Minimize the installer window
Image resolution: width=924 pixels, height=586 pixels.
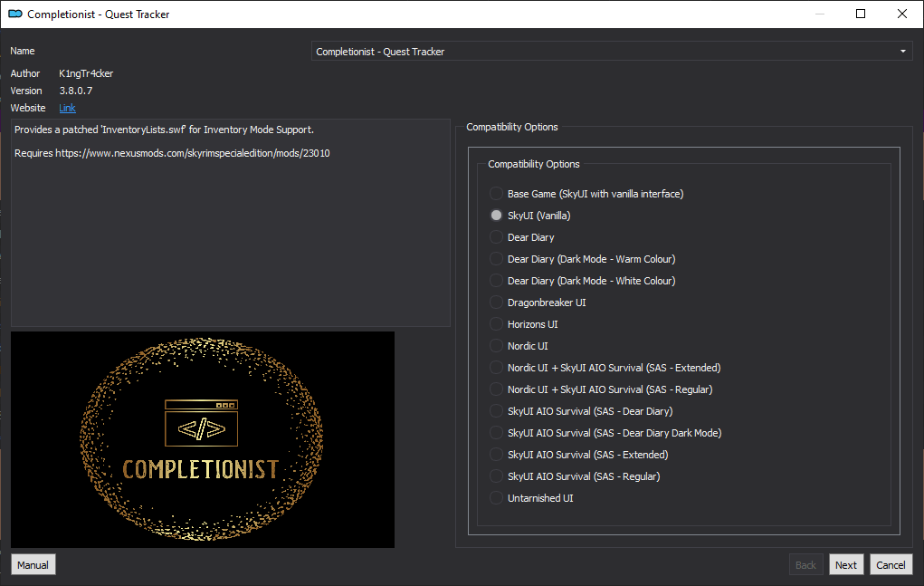[x=820, y=14]
